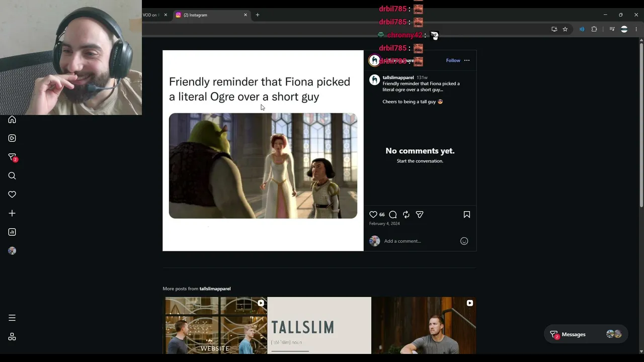The width and height of the screenshot is (644, 362).
Task: Open the Extensions puzzle icon
Action: point(594,29)
